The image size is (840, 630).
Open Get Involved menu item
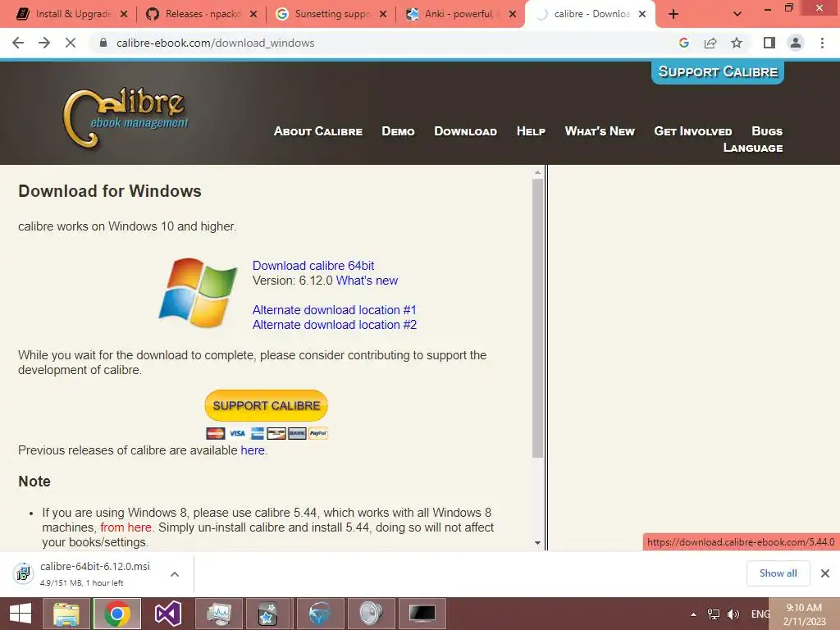[x=692, y=131]
